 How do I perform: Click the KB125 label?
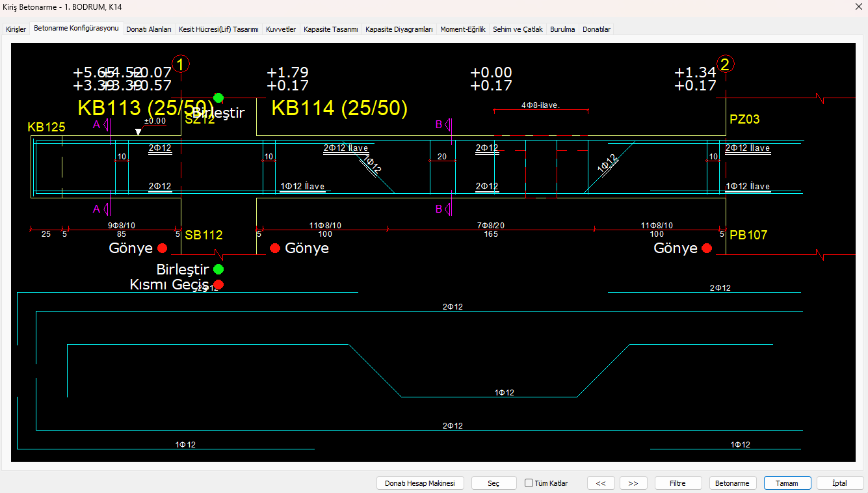pos(47,127)
